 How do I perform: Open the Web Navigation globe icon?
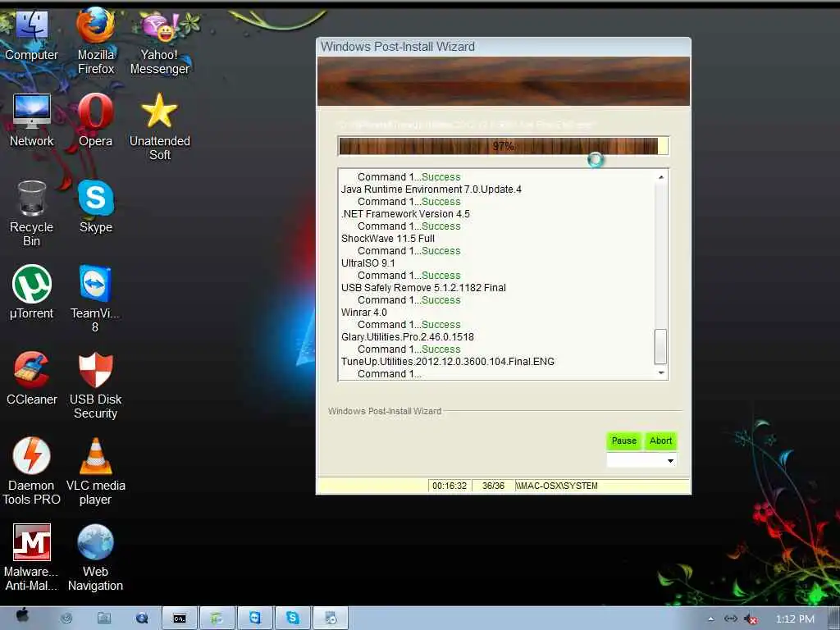coord(95,558)
